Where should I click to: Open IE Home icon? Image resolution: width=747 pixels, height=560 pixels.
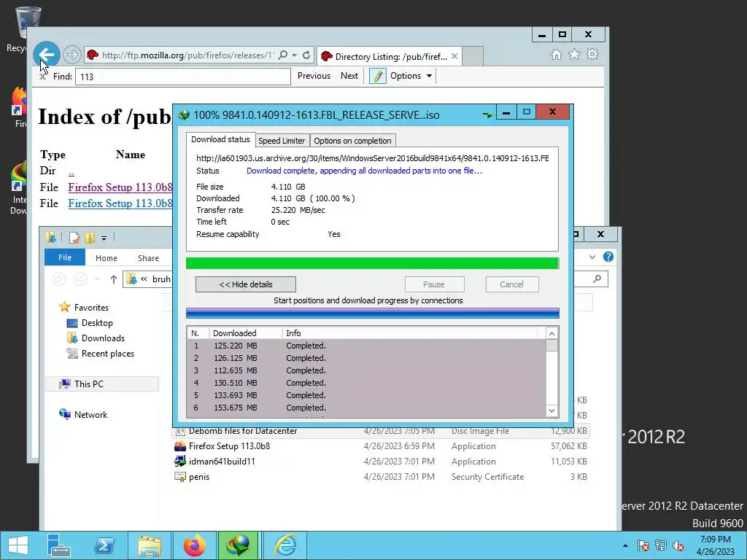[x=557, y=54]
